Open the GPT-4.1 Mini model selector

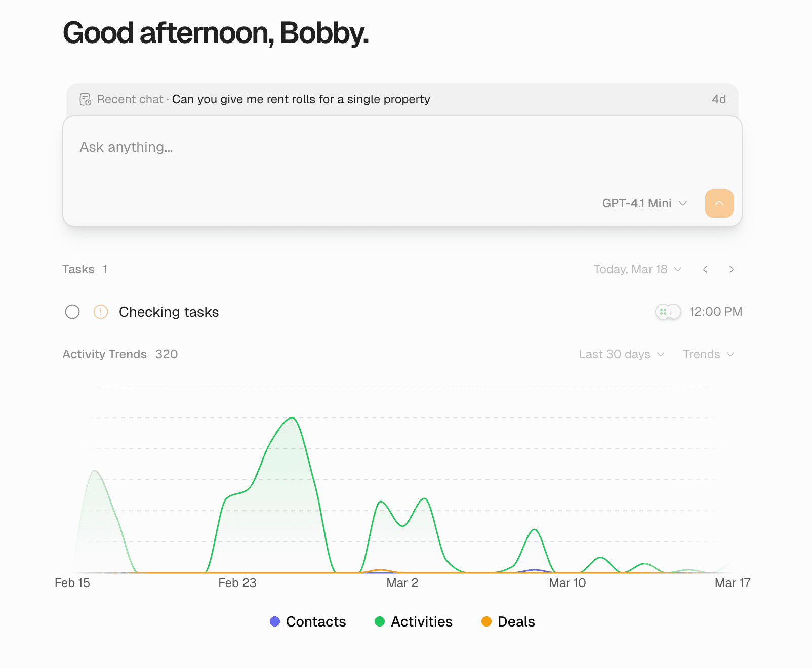(x=644, y=203)
